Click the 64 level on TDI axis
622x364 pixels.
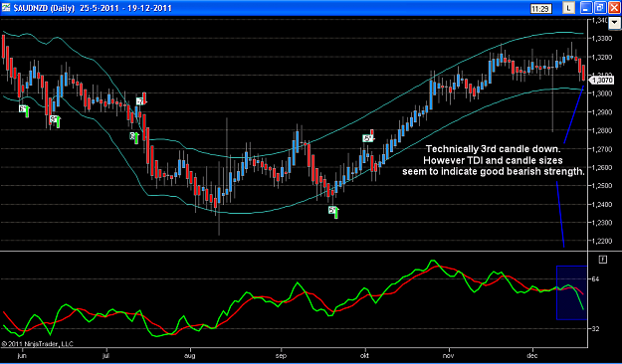595,279
